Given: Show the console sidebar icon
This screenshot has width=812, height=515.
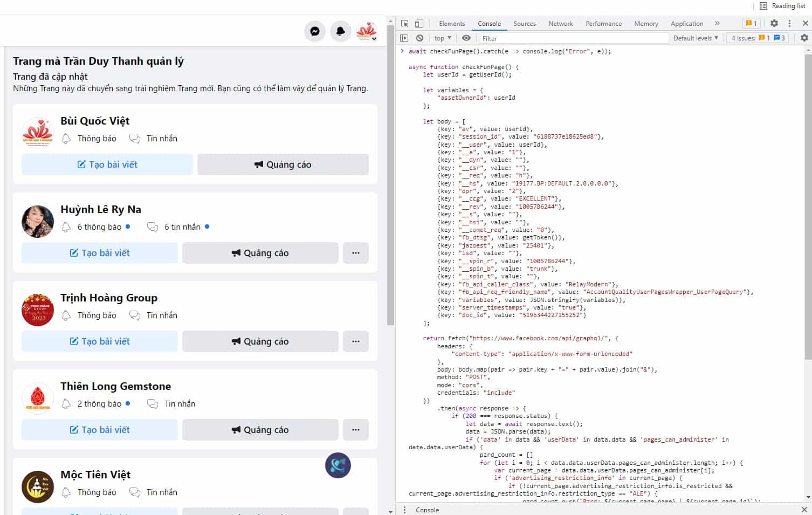Looking at the screenshot, I should (x=404, y=38).
